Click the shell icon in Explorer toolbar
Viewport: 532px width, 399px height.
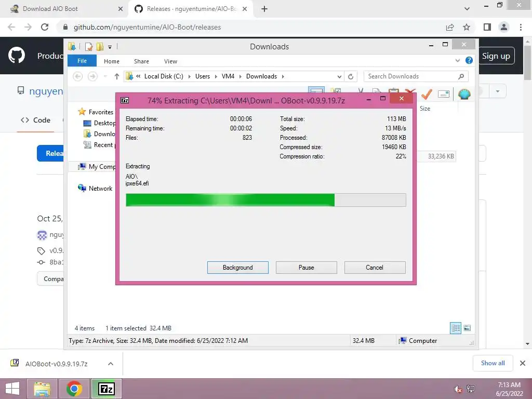pos(464,94)
